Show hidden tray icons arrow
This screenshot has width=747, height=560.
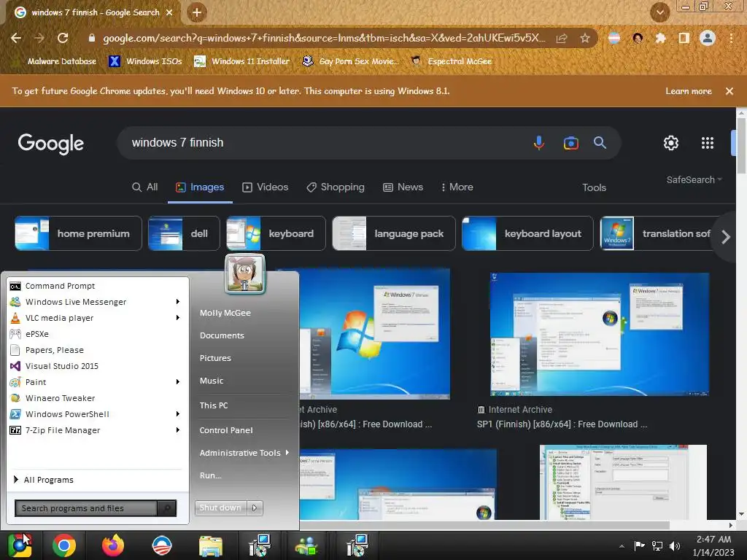point(622,546)
